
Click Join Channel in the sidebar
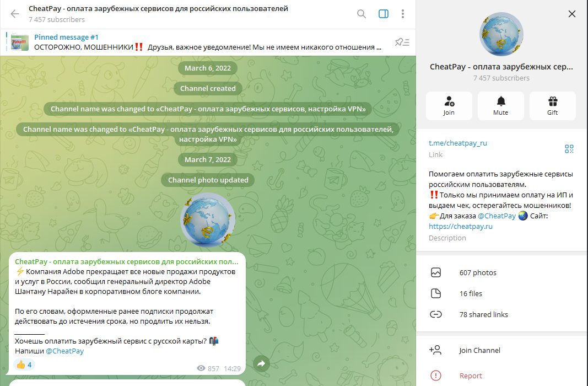[x=479, y=350]
